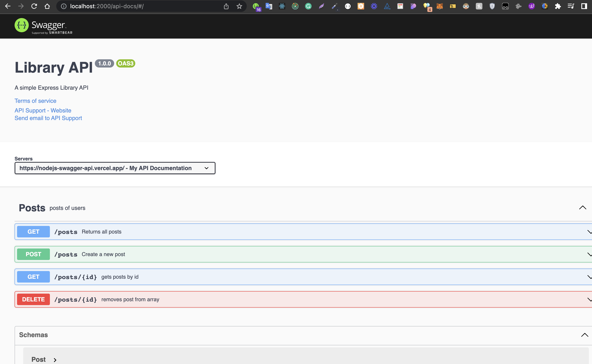
Task: Collapse the Posts section with chevron
Action: point(582,208)
